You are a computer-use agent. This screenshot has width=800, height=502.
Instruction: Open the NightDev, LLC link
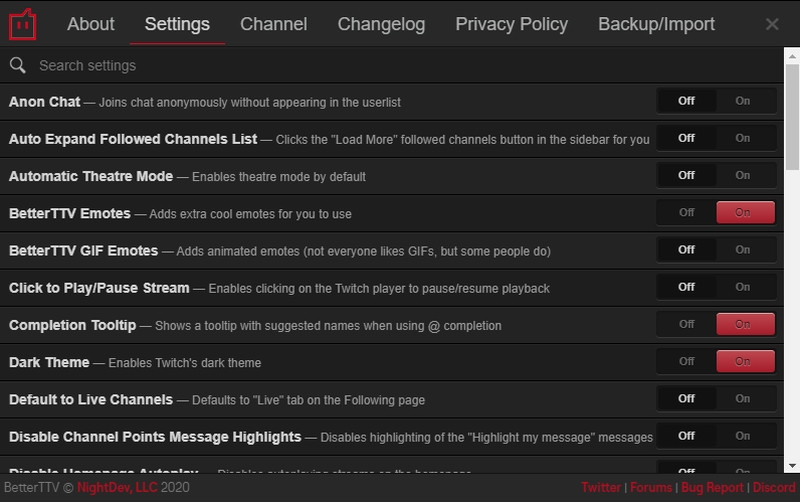[x=118, y=488]
